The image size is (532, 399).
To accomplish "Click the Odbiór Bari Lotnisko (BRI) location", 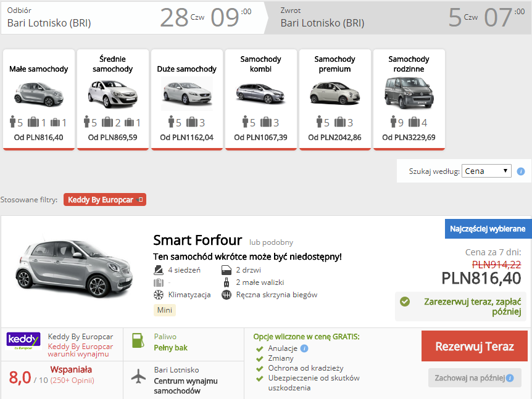I will [49, 23].
